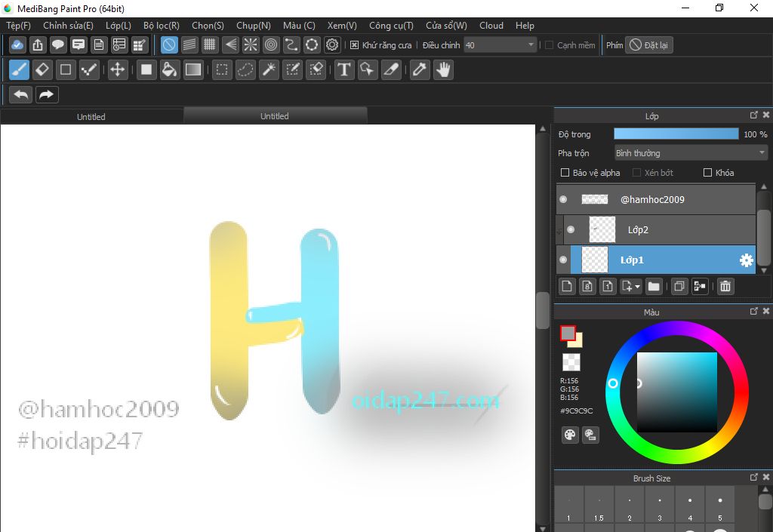Select the Text tool

click(x=344, y=69)
